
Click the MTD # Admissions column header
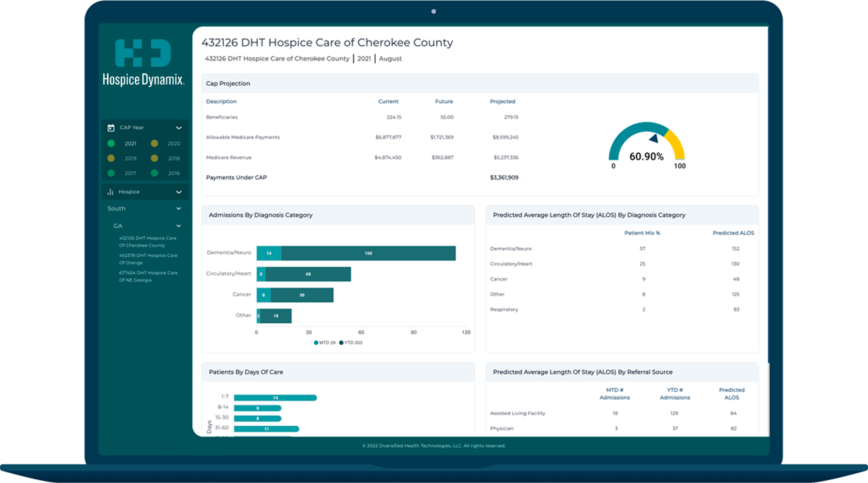(615, 394)
